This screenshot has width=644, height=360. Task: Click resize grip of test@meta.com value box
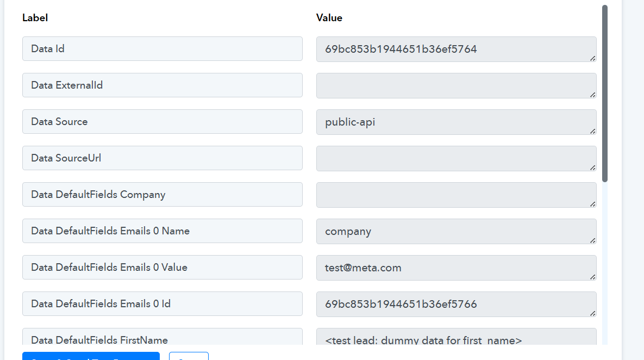point(592,277)
